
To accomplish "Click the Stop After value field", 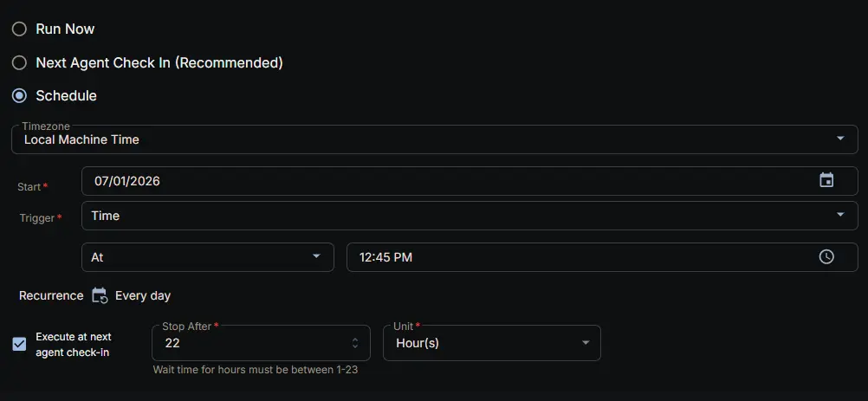I will 261,343.
